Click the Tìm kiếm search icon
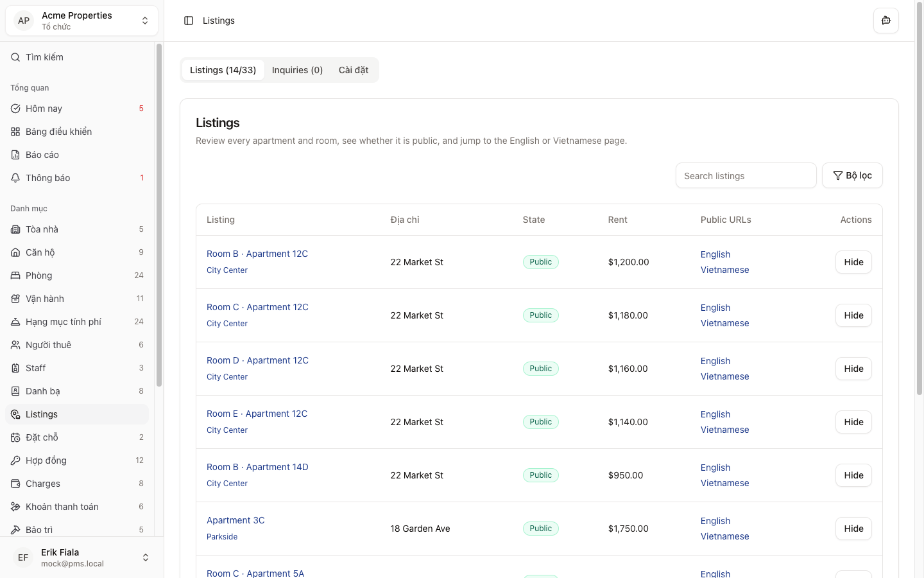924x578 pixels. pos(15,57)
